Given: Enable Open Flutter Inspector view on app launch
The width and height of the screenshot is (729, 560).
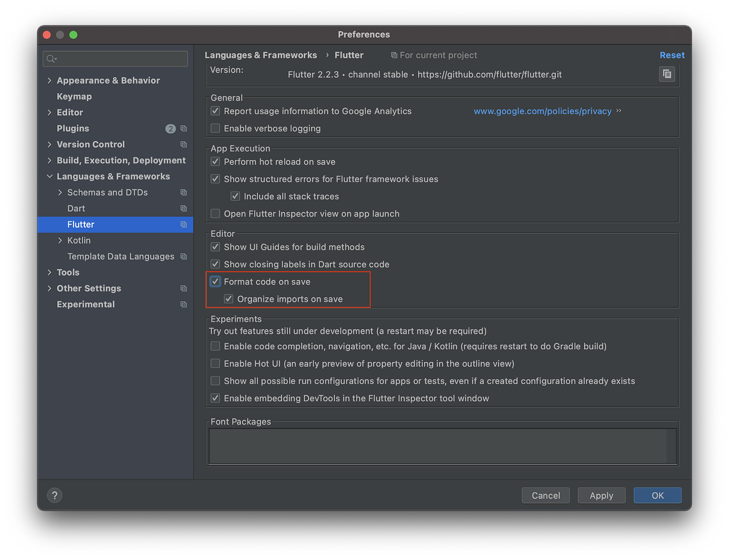Looking at the screenshot, I should (215, 214).
